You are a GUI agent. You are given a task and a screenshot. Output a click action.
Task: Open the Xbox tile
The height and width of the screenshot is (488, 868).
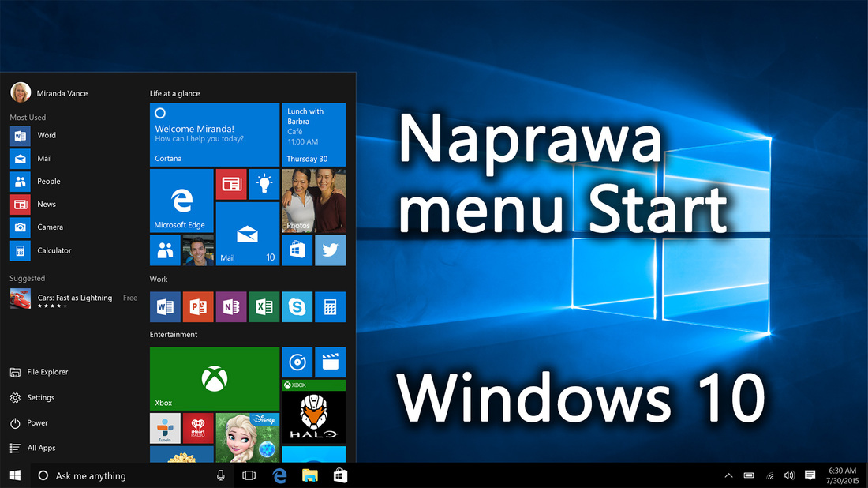point(214,379)
